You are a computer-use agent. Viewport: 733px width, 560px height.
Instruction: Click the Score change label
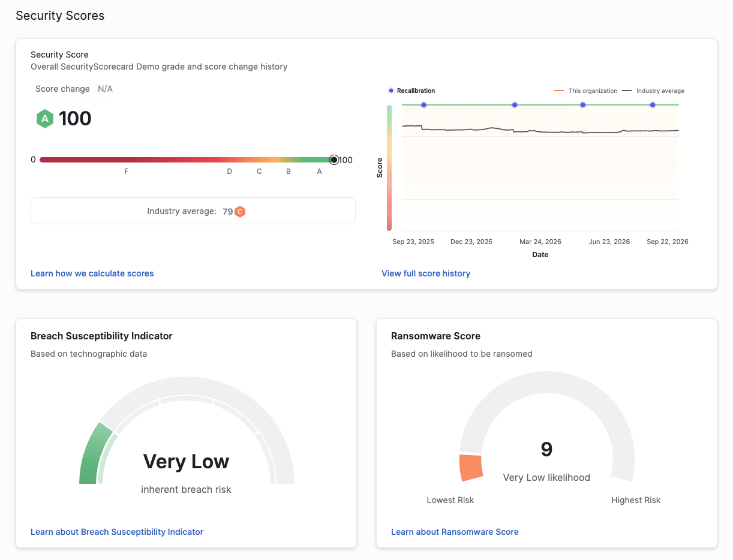[x=62, y=89]
